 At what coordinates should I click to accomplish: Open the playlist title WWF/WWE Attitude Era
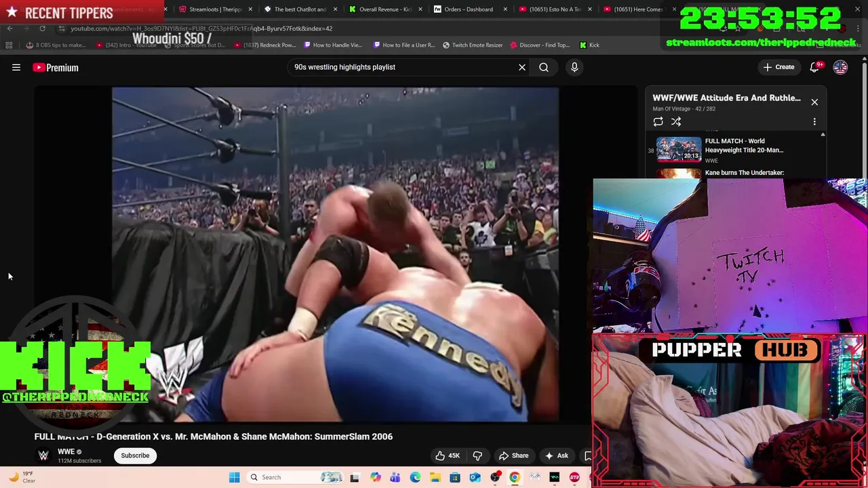tap(726, 98)
